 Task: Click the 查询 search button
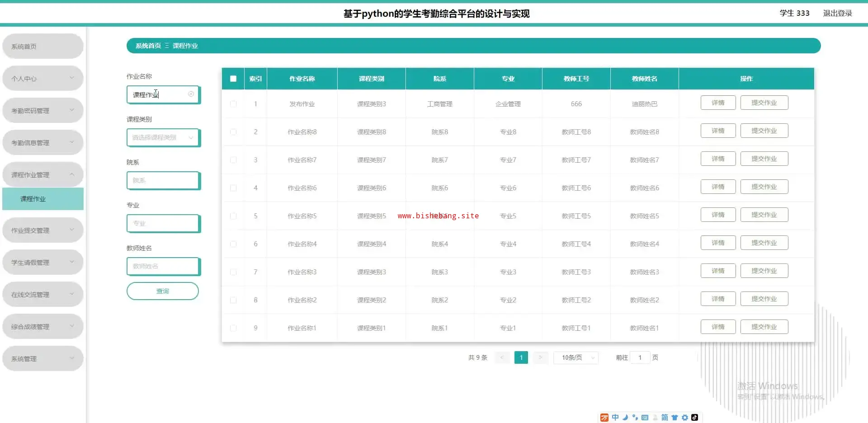(163, 291)
